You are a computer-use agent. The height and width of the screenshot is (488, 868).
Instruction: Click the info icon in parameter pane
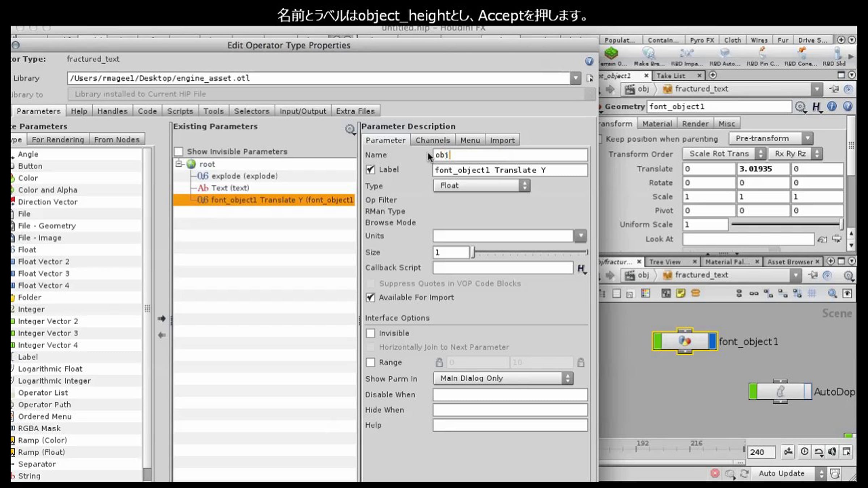tap(832, 106)
